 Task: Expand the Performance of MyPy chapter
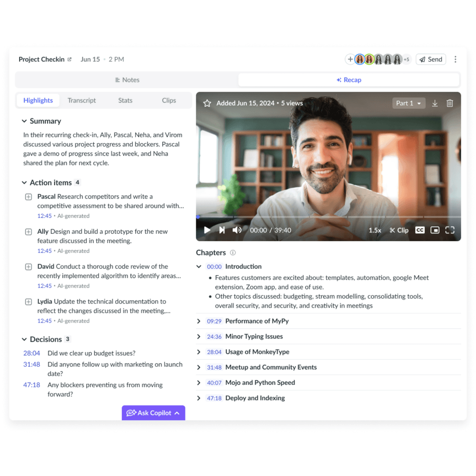pos(199,321)
